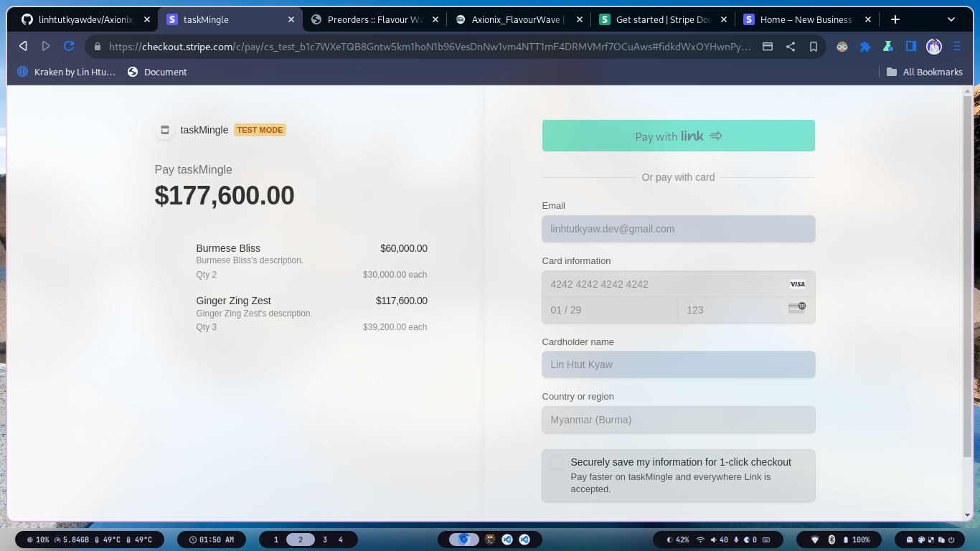Viewport: 980px width, 551px height.
Task: Click the VISA card brand icon
Action: coord(798,284)
